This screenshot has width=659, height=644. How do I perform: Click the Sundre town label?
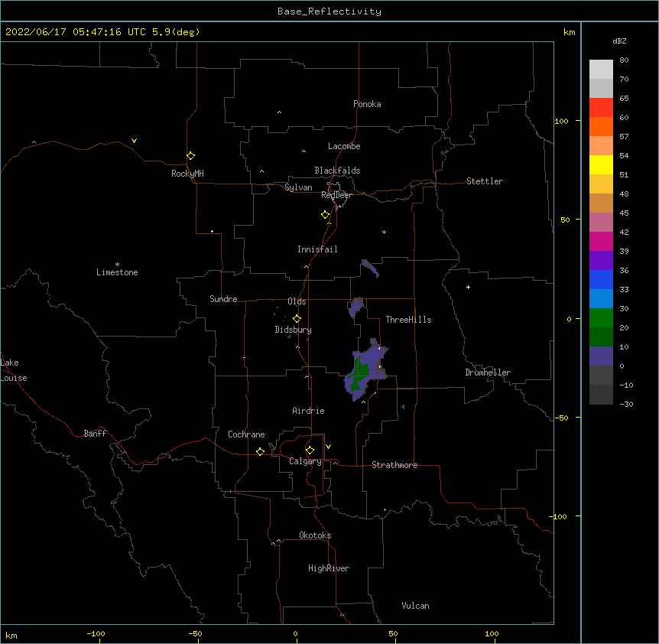click(223, 299)
